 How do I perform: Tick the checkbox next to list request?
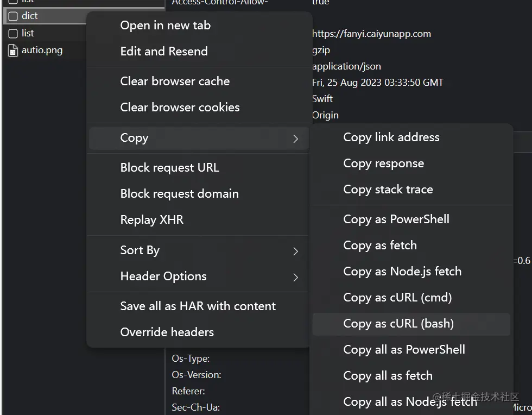[x=13, y=33]
